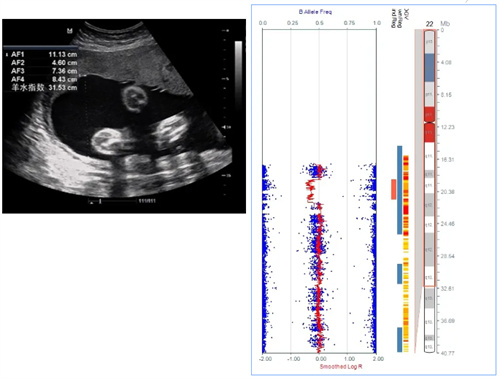The image size is (500, 379).
Task: Click the B Allele Freq title
Action: (x=315, y=12)
